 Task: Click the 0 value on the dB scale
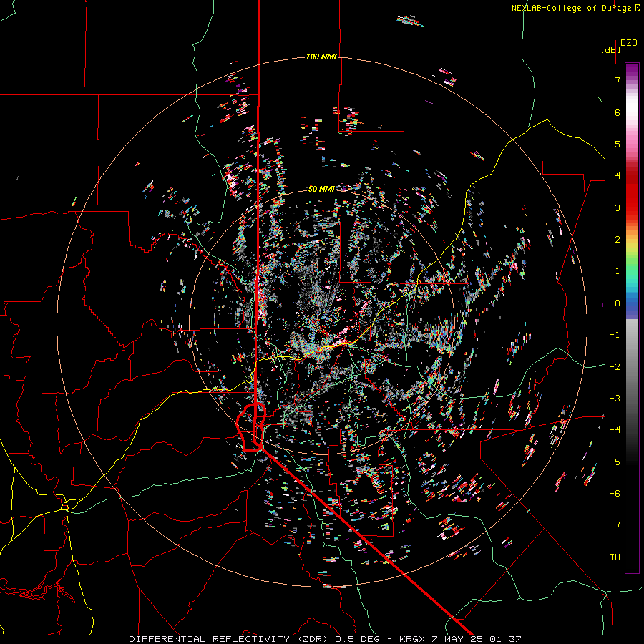(x=618, y=303)
